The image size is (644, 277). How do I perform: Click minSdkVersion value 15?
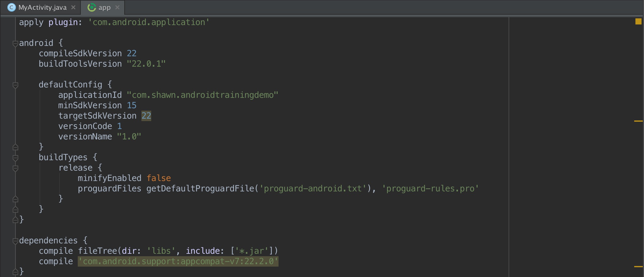(132, 105)
